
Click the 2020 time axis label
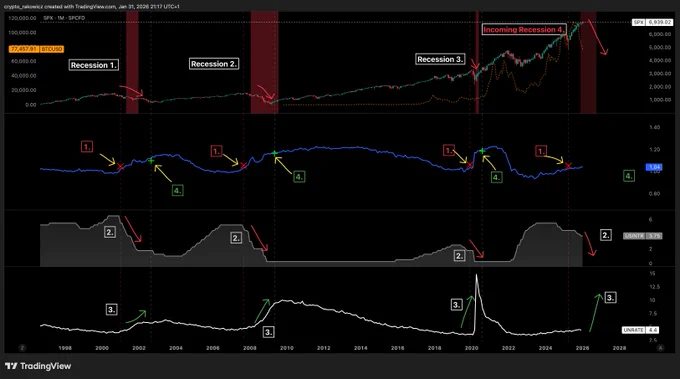(x=471, y=348)
